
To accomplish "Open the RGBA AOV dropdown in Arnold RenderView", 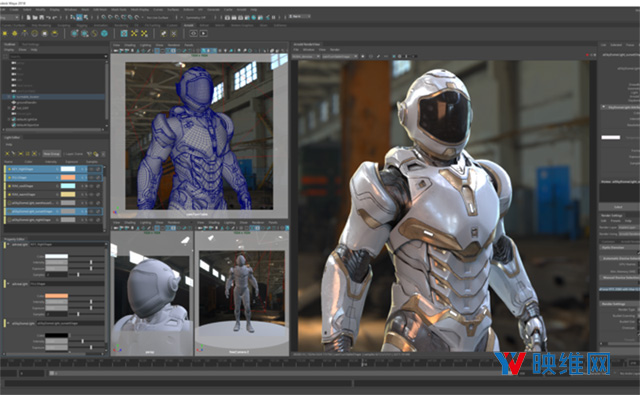I will point(306,56).
